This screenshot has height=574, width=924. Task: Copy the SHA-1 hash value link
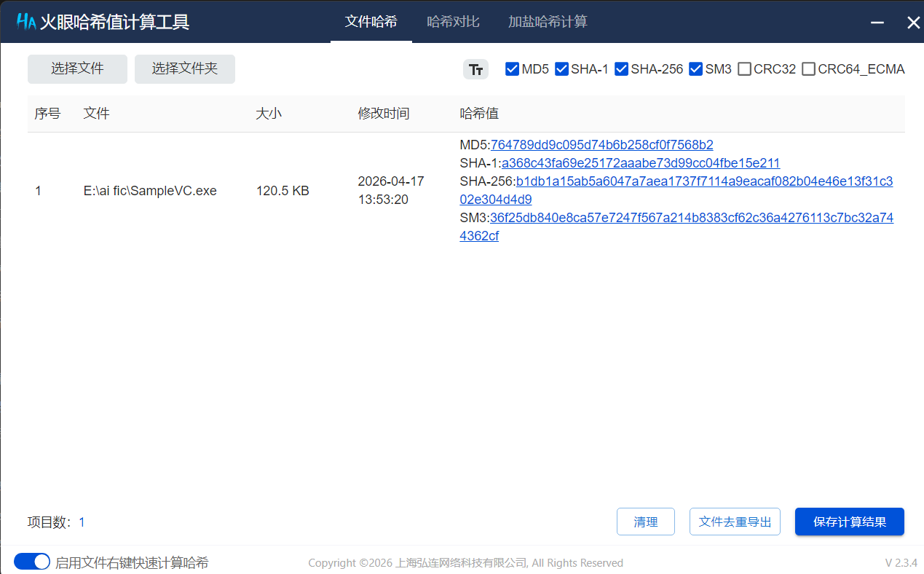pyautogui.click(x=641, y=163)
